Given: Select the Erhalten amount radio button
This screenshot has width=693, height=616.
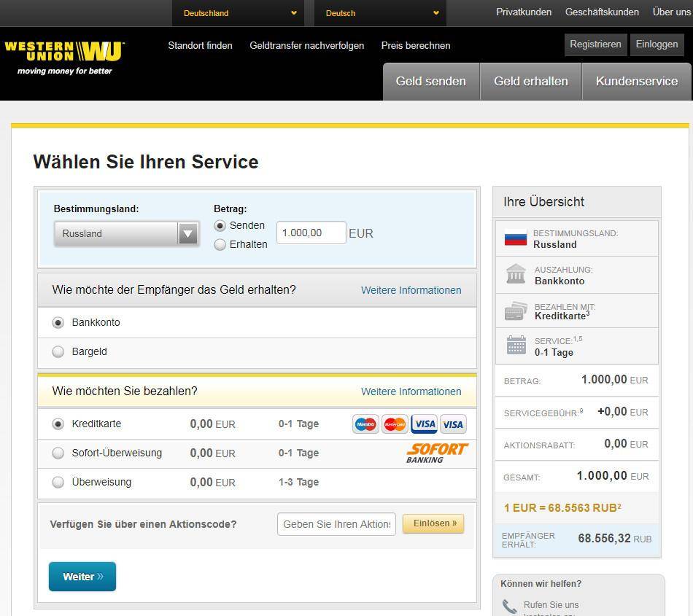Looking at the screenshot, I should [x=220, y=245].
